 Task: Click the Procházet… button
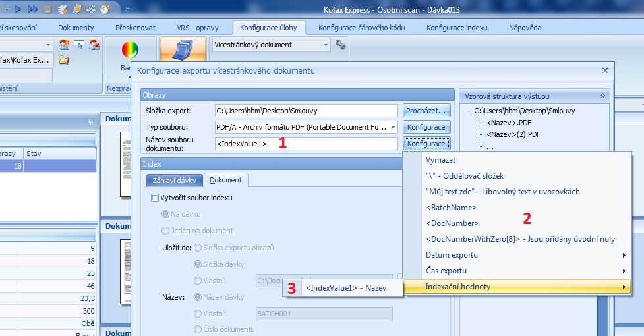pyautogui.click(x=426, y=111)
